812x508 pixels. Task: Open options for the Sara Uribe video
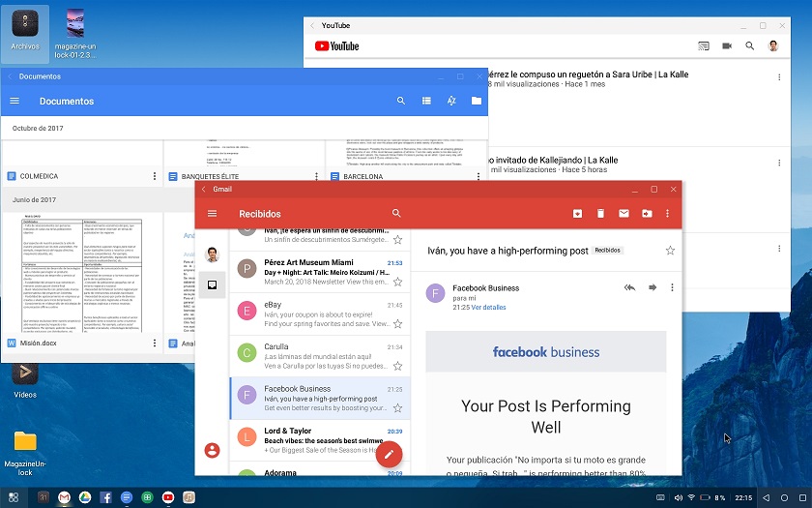pos(779,77)
